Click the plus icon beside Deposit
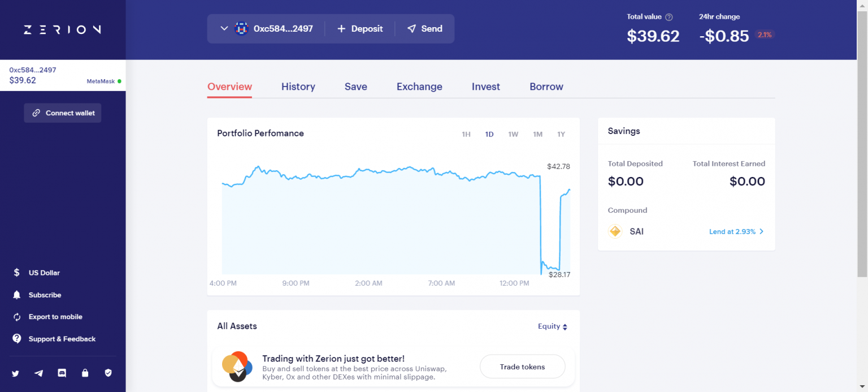868x392 pixels. pyautogui.click(x=341, y=28)
